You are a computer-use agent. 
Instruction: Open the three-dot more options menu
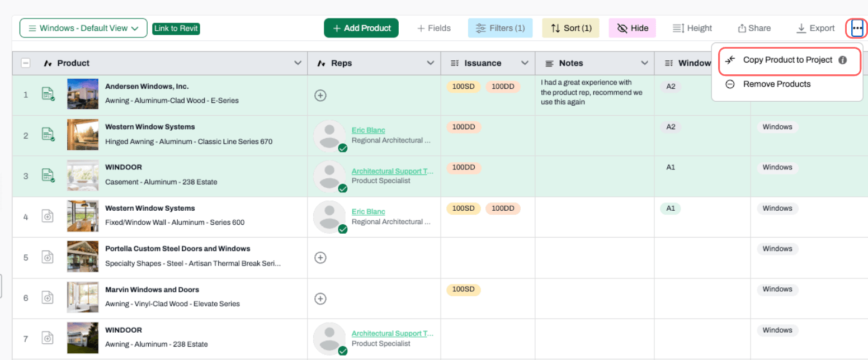[857, 28]
